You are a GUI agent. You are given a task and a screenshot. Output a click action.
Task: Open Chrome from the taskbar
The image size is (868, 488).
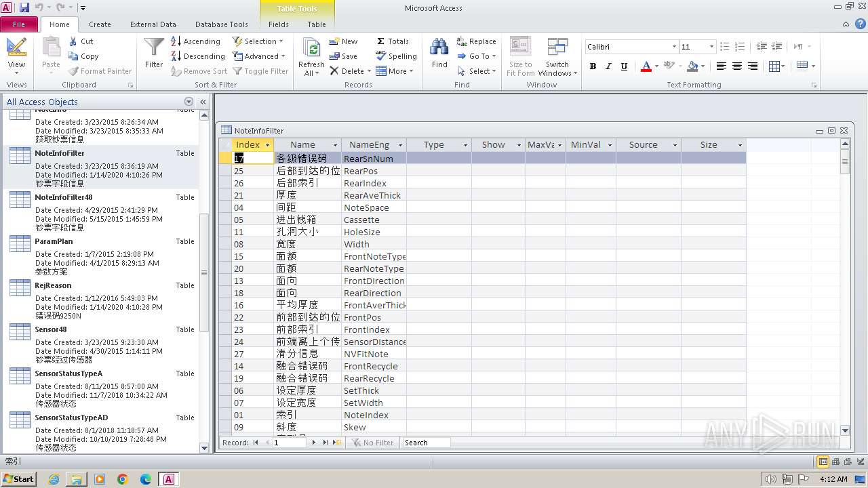(x=123, y=479)
